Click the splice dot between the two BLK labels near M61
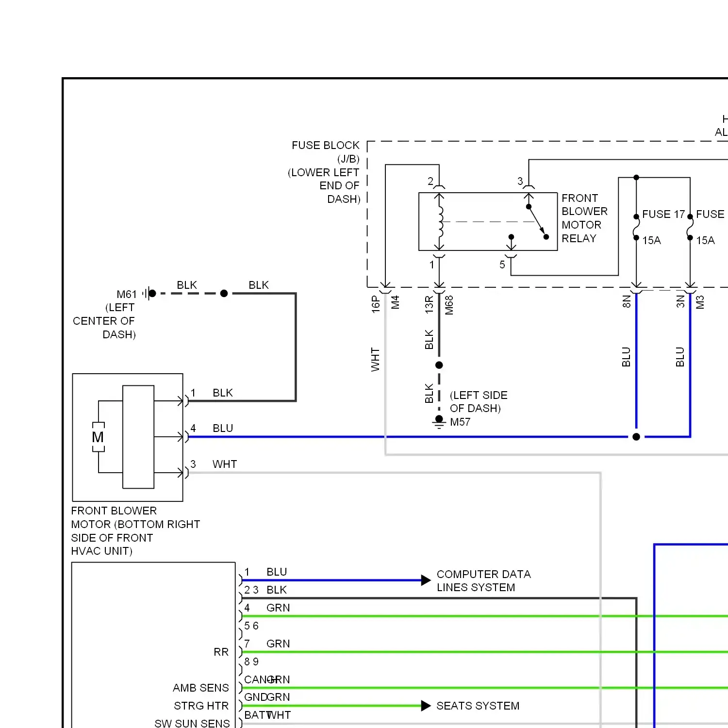The width and height of the screenshot is (728, 728). [224, 293]
